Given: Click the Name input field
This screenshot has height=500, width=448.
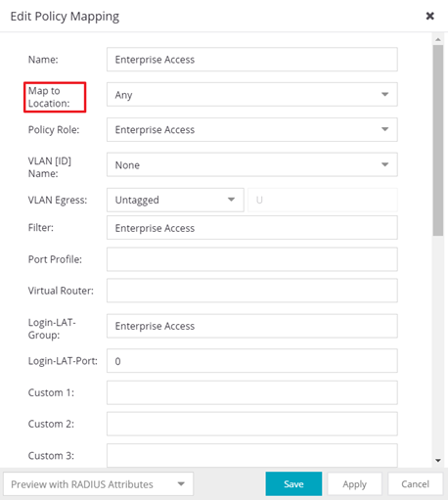Looking at the screenshot, I should [252, 60].
